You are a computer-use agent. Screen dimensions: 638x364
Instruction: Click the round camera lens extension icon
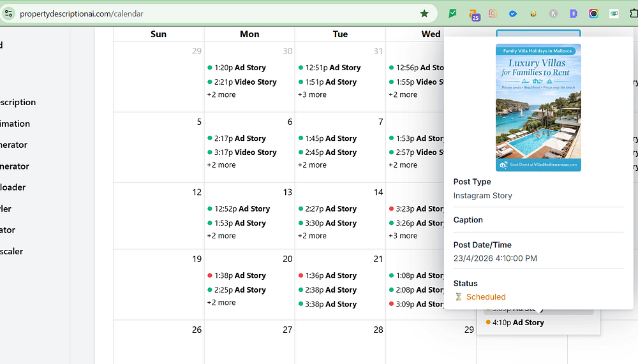tap(593, 13)
